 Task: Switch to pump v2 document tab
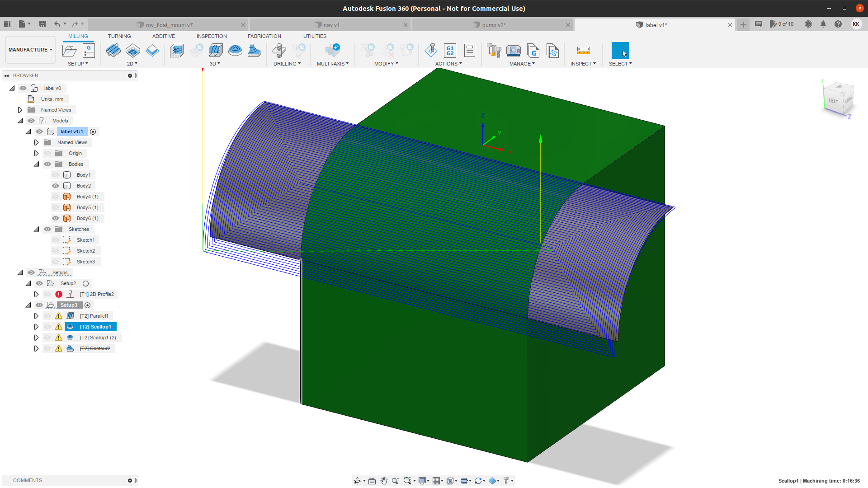coord(493,25)
